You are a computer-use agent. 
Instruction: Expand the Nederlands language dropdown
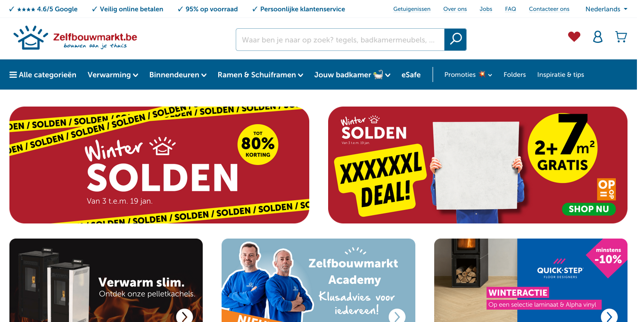606,9
